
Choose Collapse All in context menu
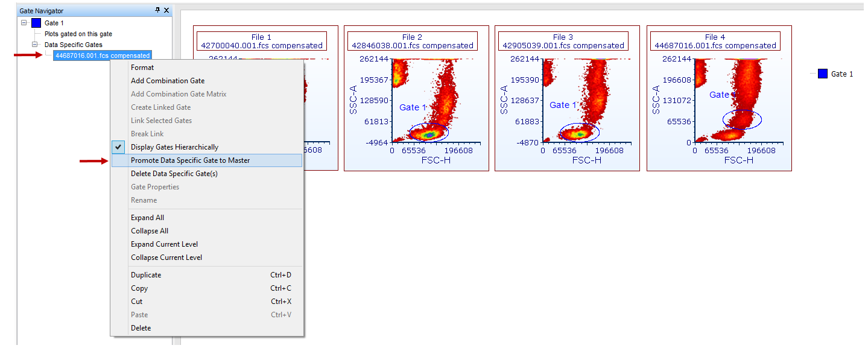pyautogui.click(x=150, y=231)
